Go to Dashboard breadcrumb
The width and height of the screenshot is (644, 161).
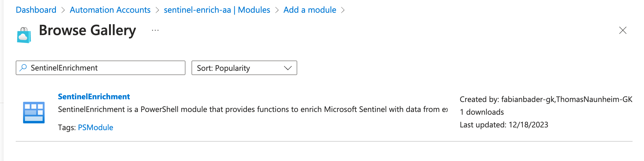(x=36, y=10)
